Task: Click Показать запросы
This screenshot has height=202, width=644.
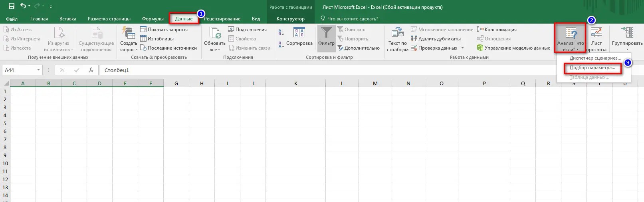Action: click(164, 30)
